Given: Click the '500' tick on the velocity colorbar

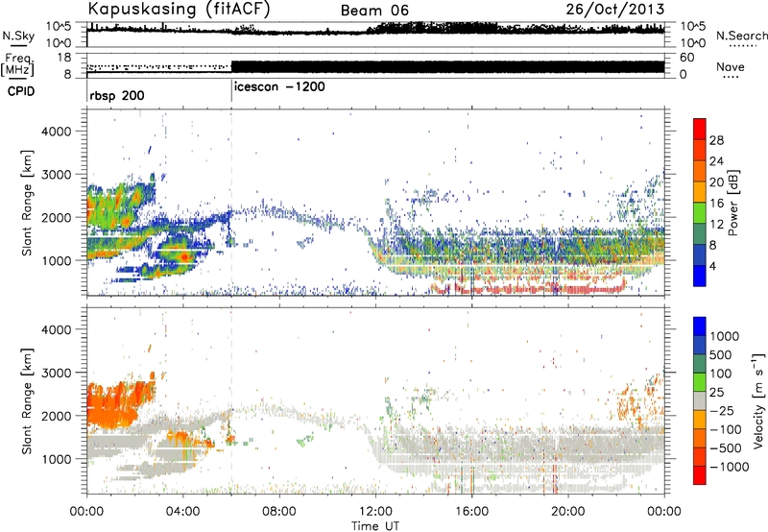Looking at the screenshot, I should tap(720, 354).
